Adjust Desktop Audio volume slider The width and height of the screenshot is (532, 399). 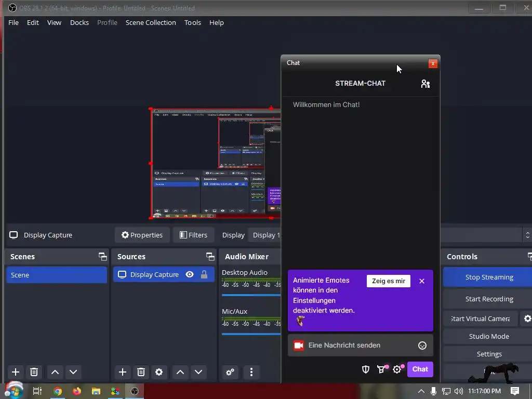(x=251, y=295)
